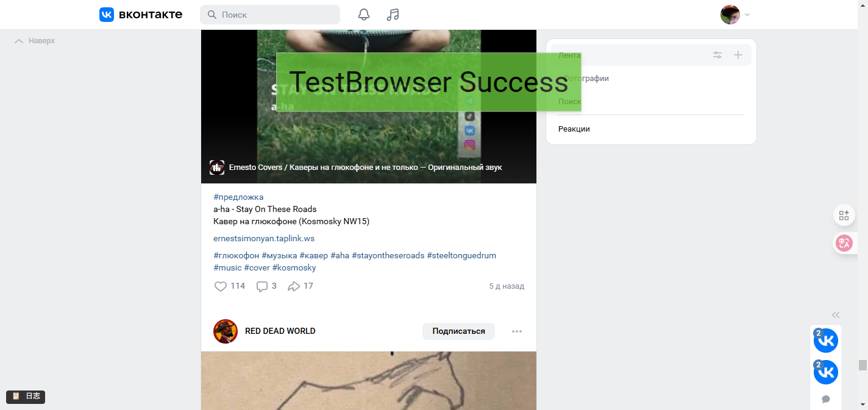Share the a-ha cover post
This screenshot has width=868, height=410.
point(294,286)
